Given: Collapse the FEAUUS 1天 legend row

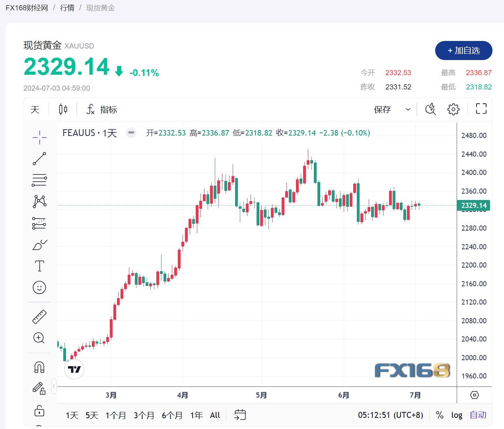Looking at the screenshot, I should pyautogui.click(x=131, y=132).
